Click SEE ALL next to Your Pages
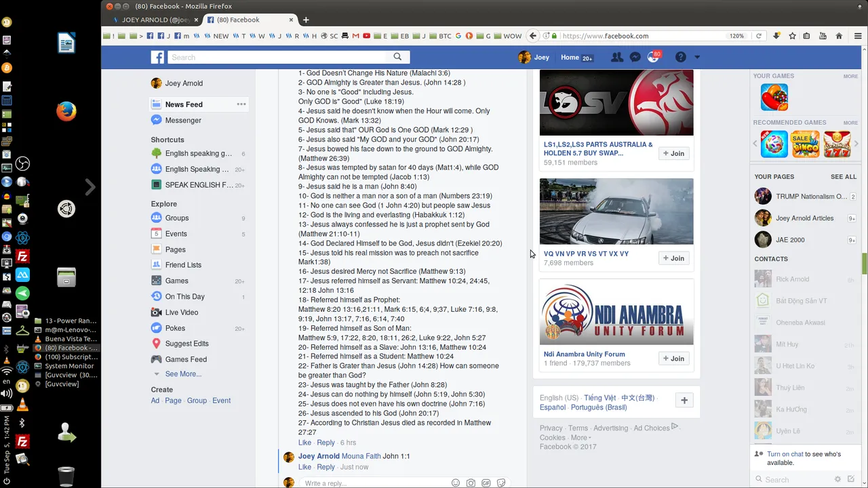Image resolution: width=868 pixels, height=488 pixels. (x=844, y=177)
